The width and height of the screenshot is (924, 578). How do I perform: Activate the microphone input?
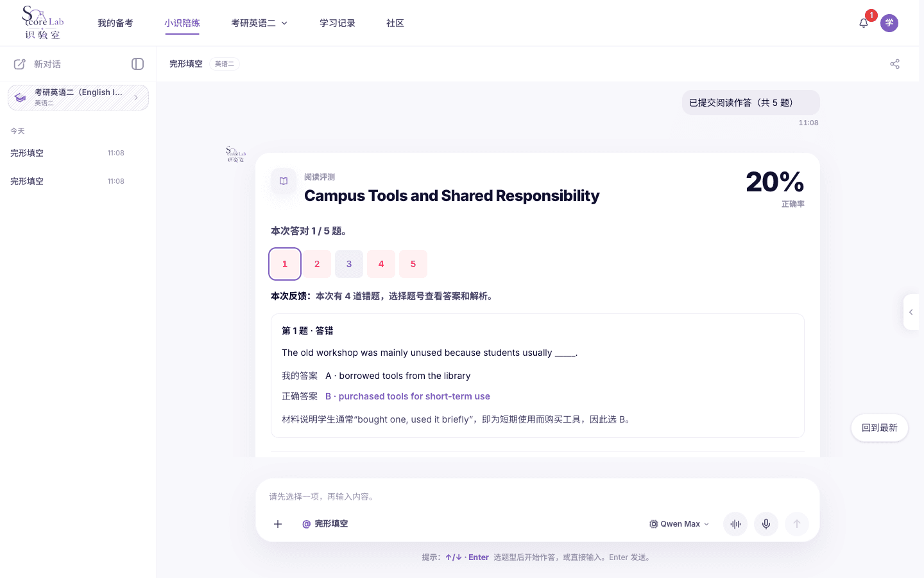pos(766,524)
